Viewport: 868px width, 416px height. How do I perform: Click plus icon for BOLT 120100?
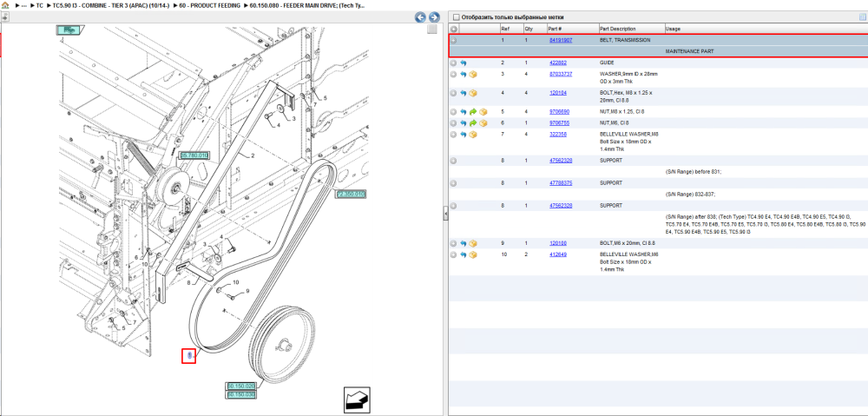click(453, 244)
